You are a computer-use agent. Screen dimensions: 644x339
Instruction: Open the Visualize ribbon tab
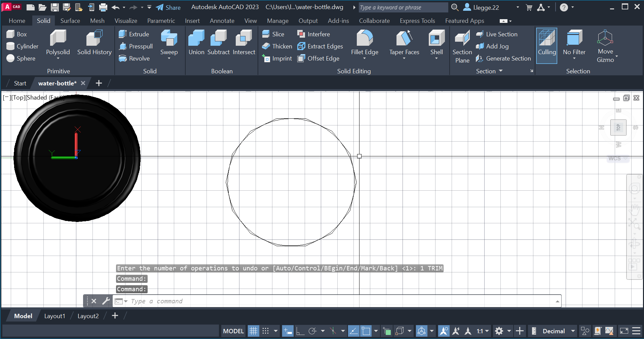126,21
